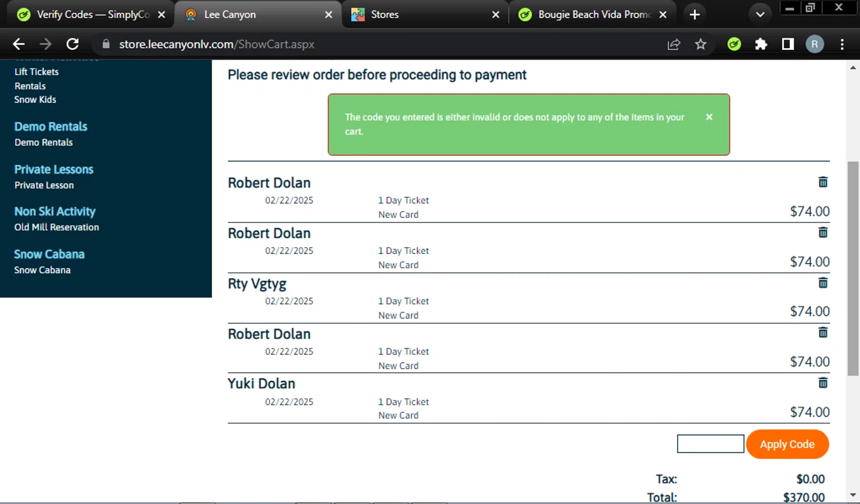Click the $0.00 tax amount
The width and height of the screenshot is (860, 504).
tap(810, 479)
